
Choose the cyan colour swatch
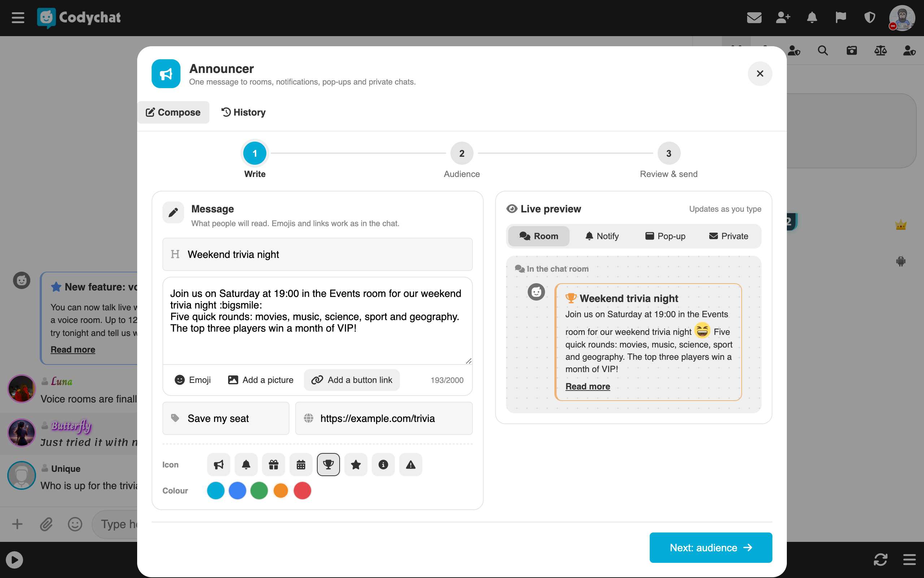coord(216,491)
